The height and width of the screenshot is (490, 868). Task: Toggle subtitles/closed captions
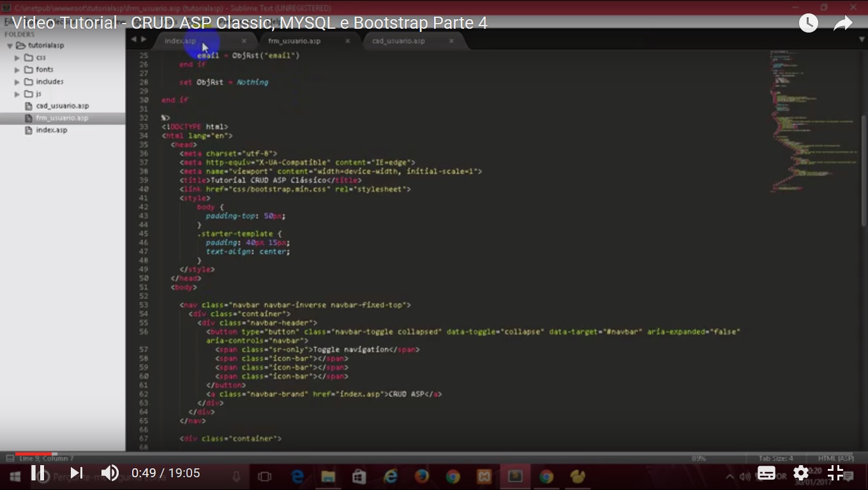tap(766, 473)
